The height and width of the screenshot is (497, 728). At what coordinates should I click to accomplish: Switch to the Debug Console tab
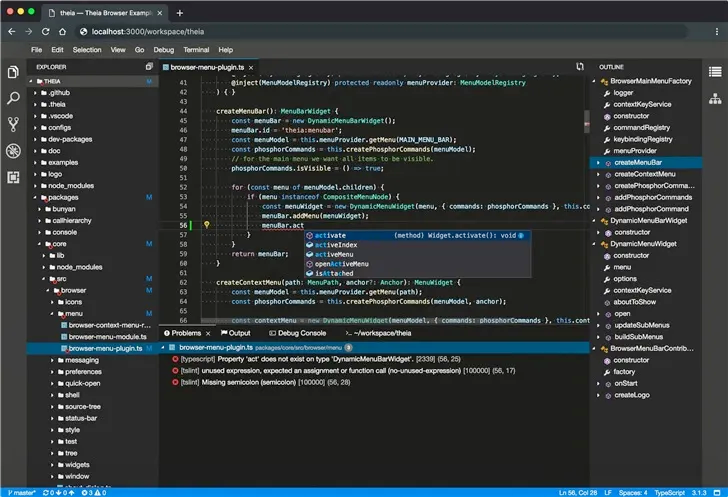click(x=298, y=333)
